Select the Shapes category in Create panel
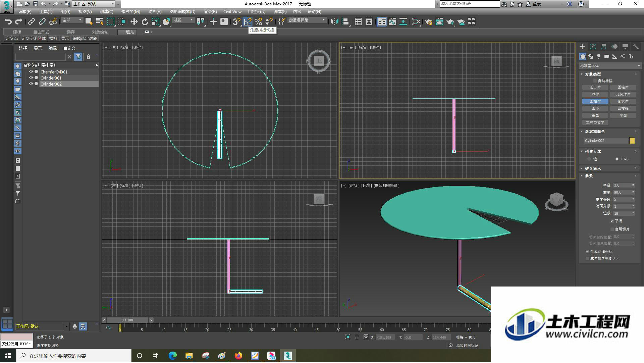This screenshot has height=363, width=644. pyautogui.click(x=591, y=56)
